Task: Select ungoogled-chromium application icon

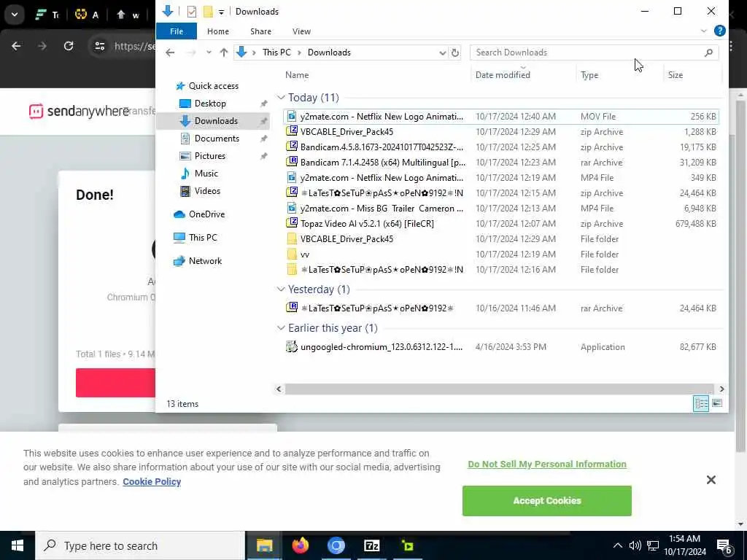Action: [x=292, y=346]
